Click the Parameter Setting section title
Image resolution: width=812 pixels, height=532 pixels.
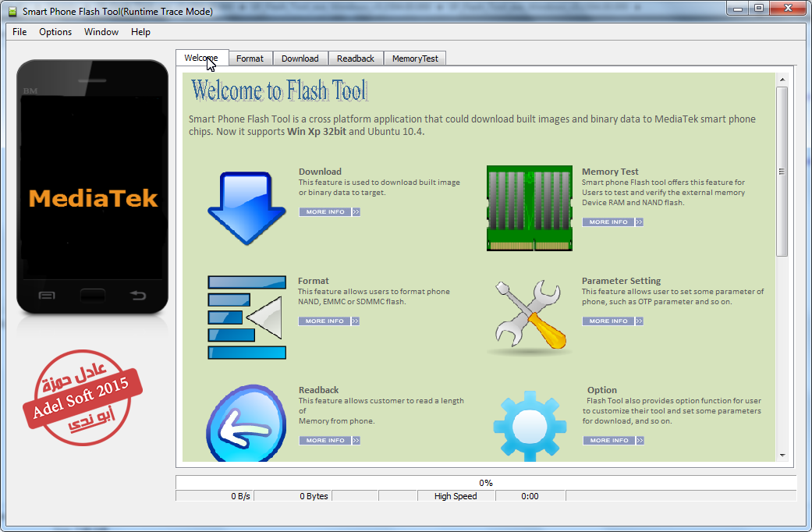tap(622, 281)
